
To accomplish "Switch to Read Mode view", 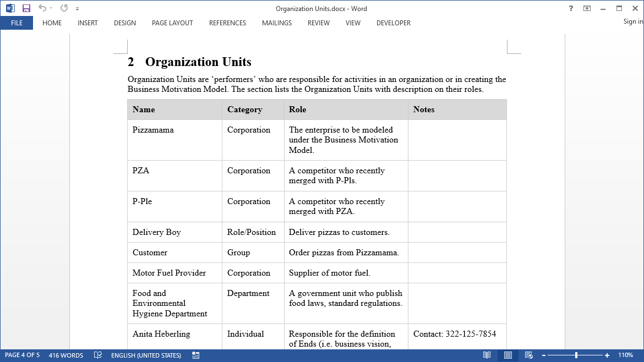I will pos(487,355).
